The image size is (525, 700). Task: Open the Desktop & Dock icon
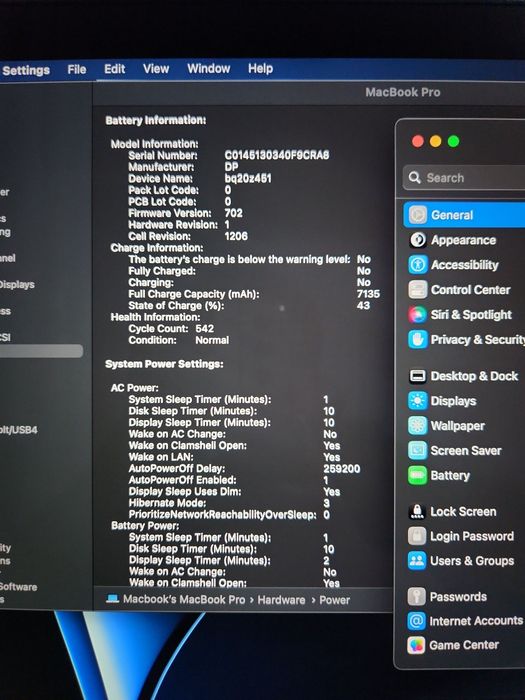click(x=417, y=376)
